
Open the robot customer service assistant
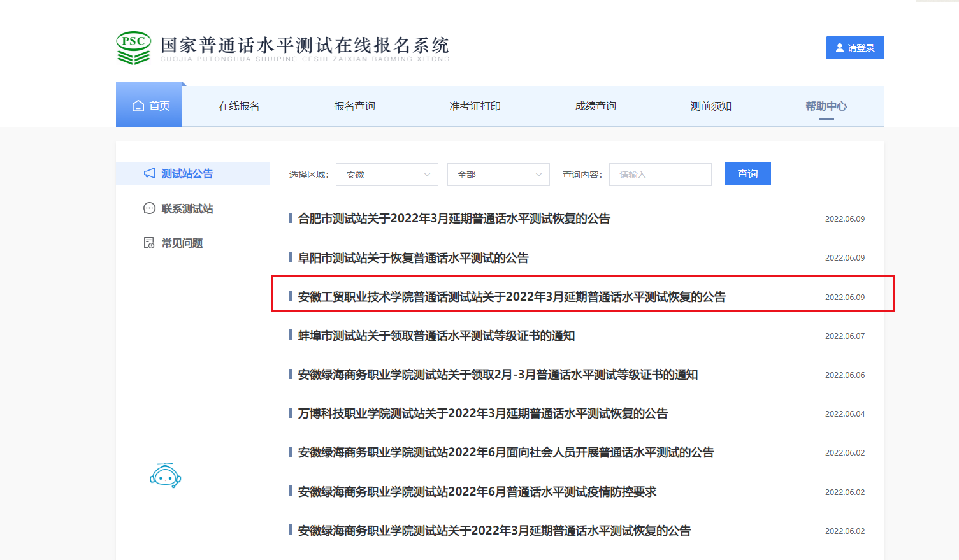(166, 475)
